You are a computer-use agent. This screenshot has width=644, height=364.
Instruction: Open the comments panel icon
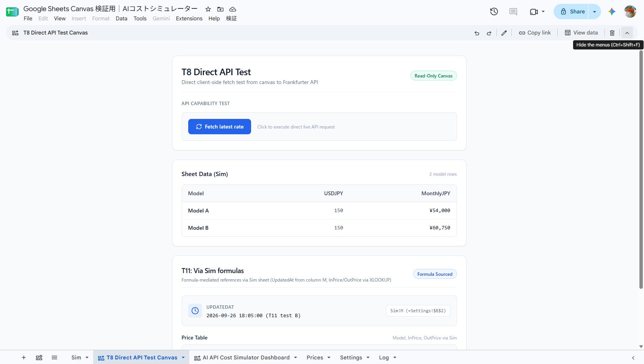(x=513, y=12)
